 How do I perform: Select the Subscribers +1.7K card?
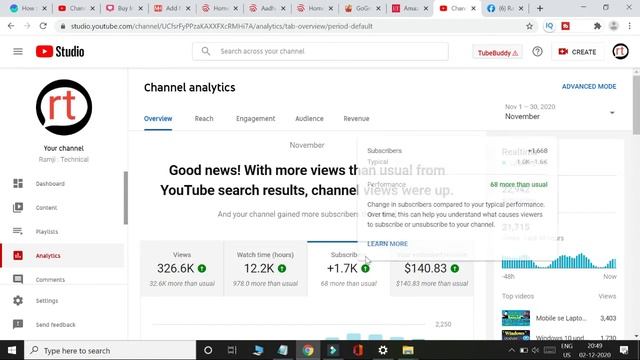349,268
